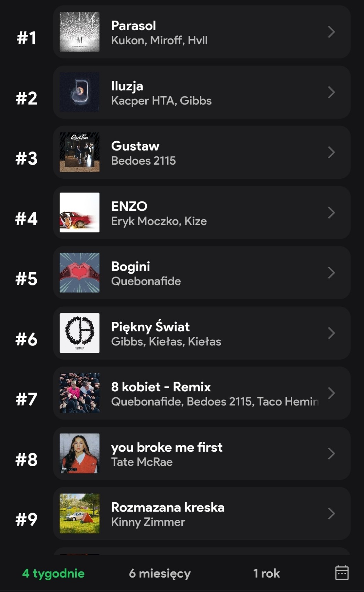Select the 1 rok time range
Viewport: 364px width, 592px height.
coord(266,573)
